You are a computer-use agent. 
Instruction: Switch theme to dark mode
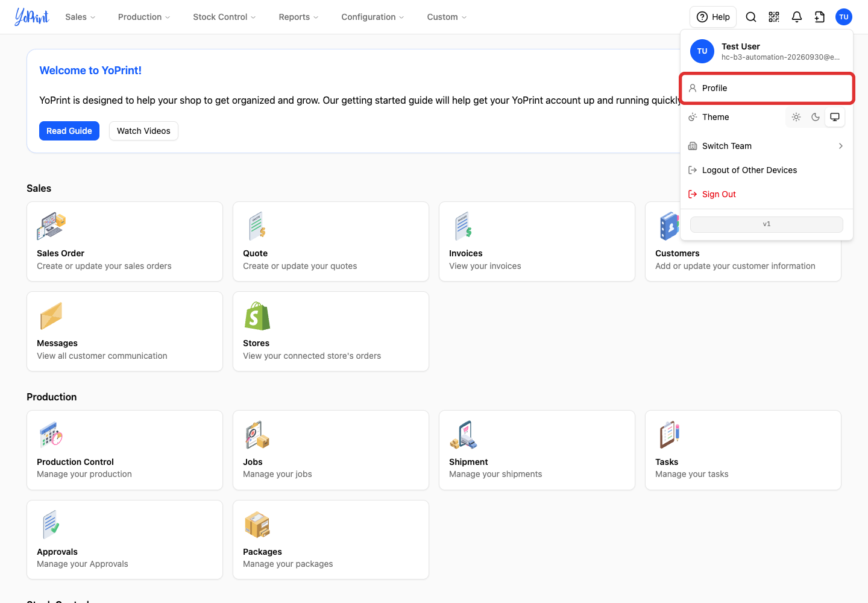pyautogui.click(x=816, y=117)
